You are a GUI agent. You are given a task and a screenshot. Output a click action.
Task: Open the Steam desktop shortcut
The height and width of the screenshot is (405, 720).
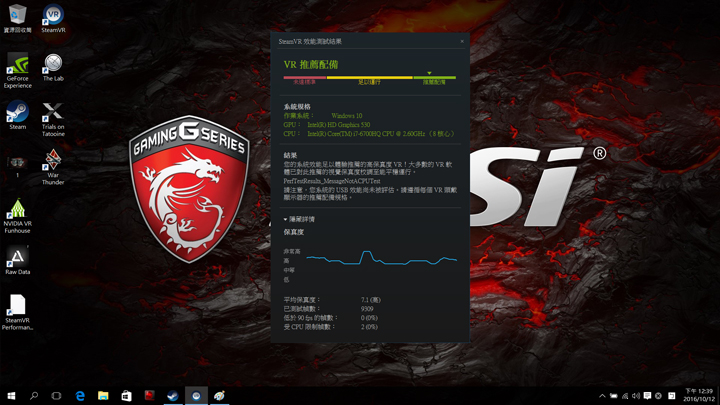(x=17, y=115)
